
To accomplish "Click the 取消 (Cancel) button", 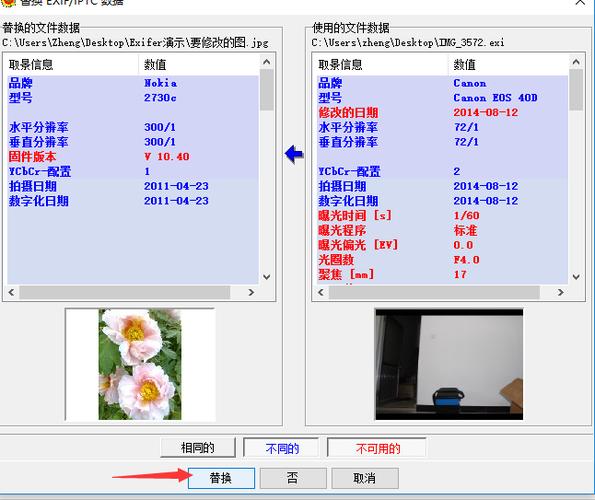I will (365, 478).
